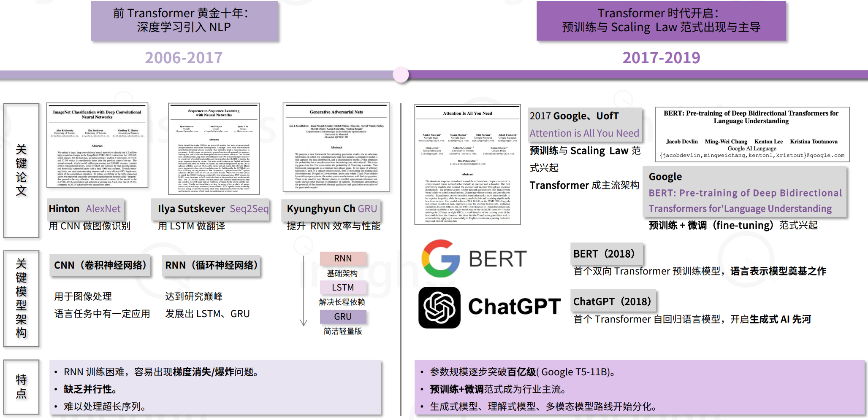Select the 特点 side label box
Image resolution: width=868 pixels, height=420 pixels.
tap(21, 387)
